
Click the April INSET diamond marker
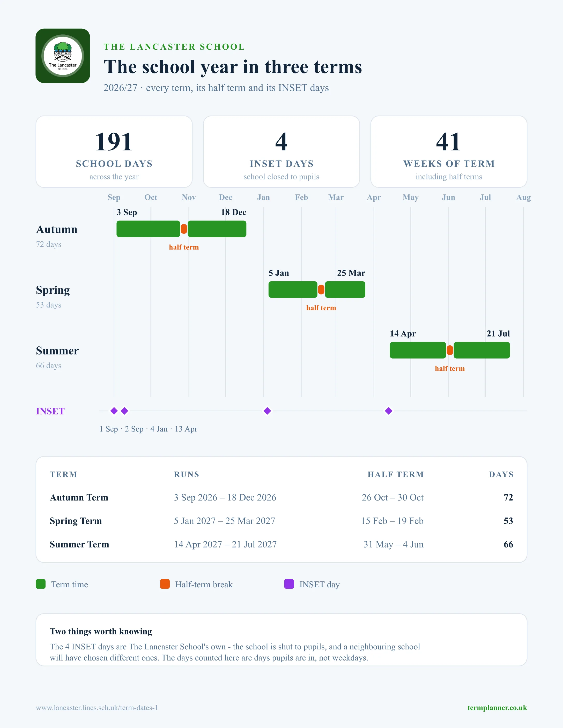coord(389,411)
